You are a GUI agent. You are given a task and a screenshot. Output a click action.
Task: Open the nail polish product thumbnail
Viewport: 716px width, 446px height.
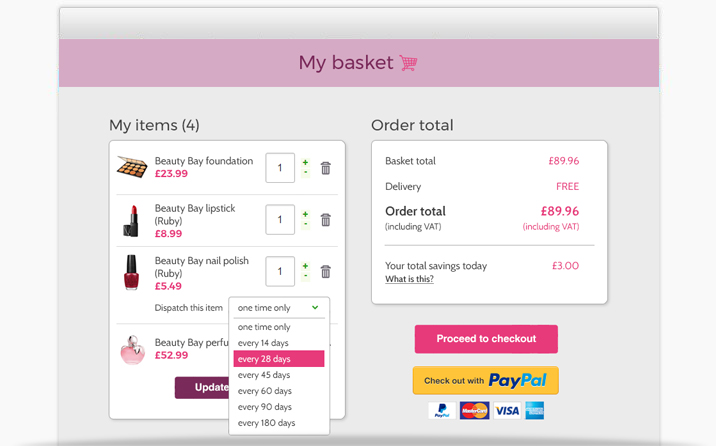132,272
